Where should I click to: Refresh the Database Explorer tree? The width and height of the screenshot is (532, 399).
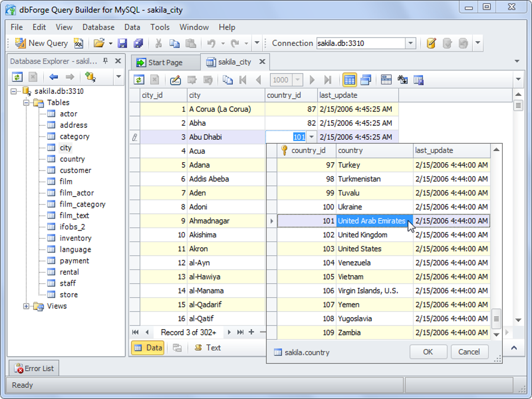point(17,77)
